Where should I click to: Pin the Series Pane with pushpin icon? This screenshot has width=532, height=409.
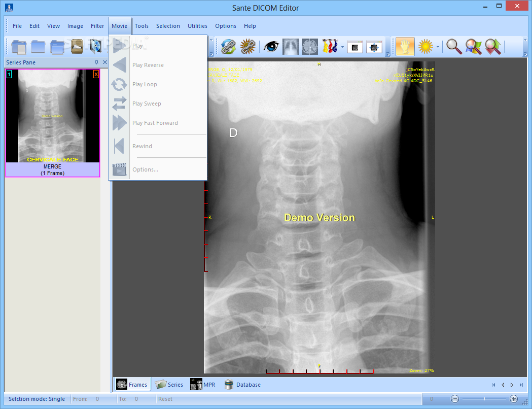coord(96,62)
